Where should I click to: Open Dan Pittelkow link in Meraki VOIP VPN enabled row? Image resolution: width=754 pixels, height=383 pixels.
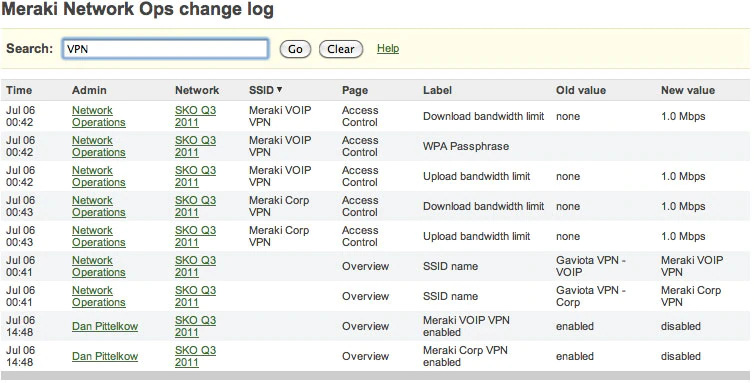coord(105,326)
